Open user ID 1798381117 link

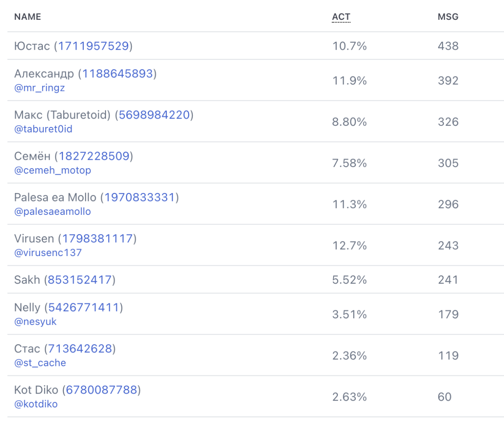[x=97, y=238]
